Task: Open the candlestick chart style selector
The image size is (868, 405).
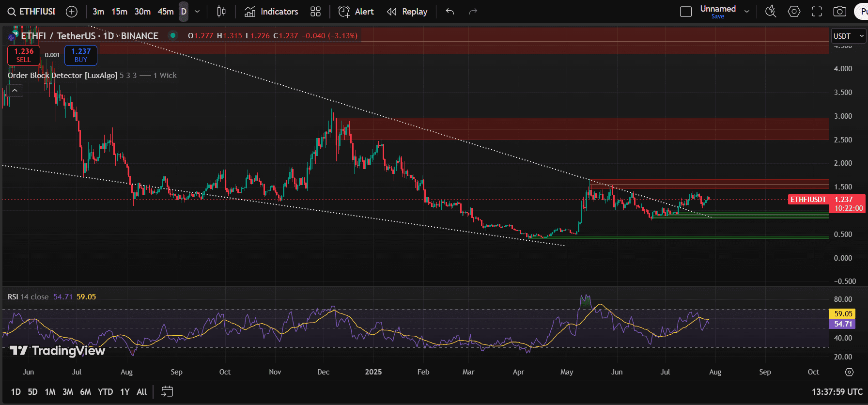Action: tap(221, 12)
